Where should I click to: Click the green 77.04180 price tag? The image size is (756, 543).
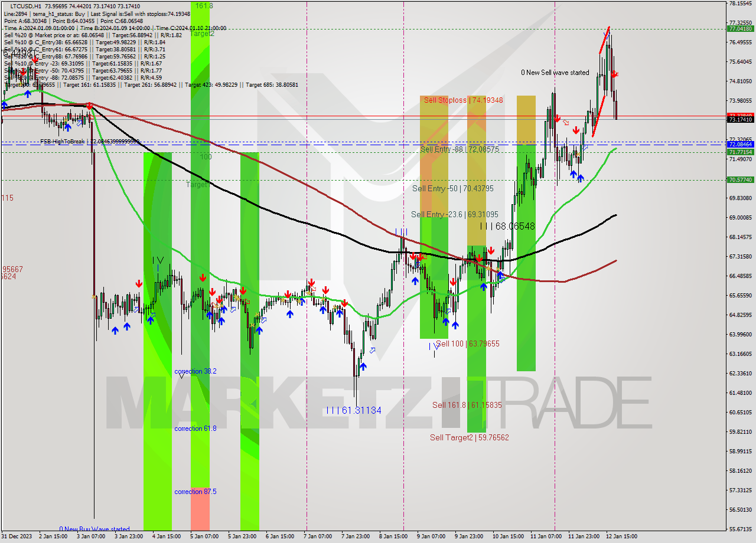click(740, 28)
